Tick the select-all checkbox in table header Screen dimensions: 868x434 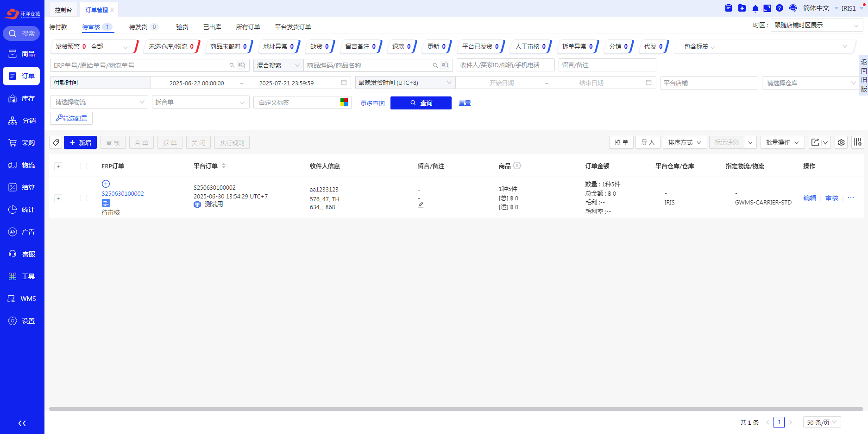point(84,166)
